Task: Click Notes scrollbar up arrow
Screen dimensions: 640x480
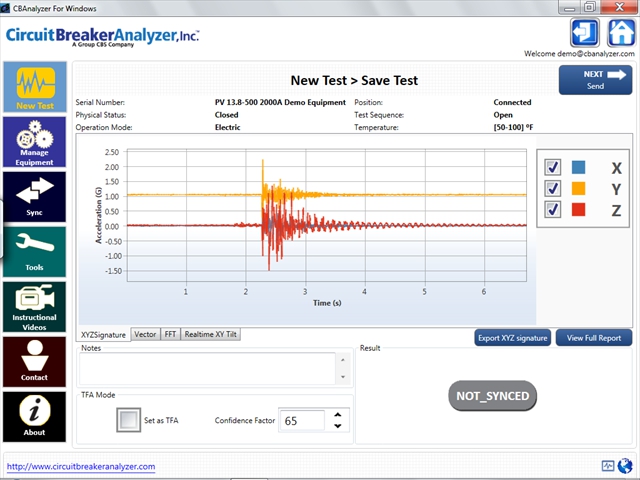Action: click(x=343, y=360)
